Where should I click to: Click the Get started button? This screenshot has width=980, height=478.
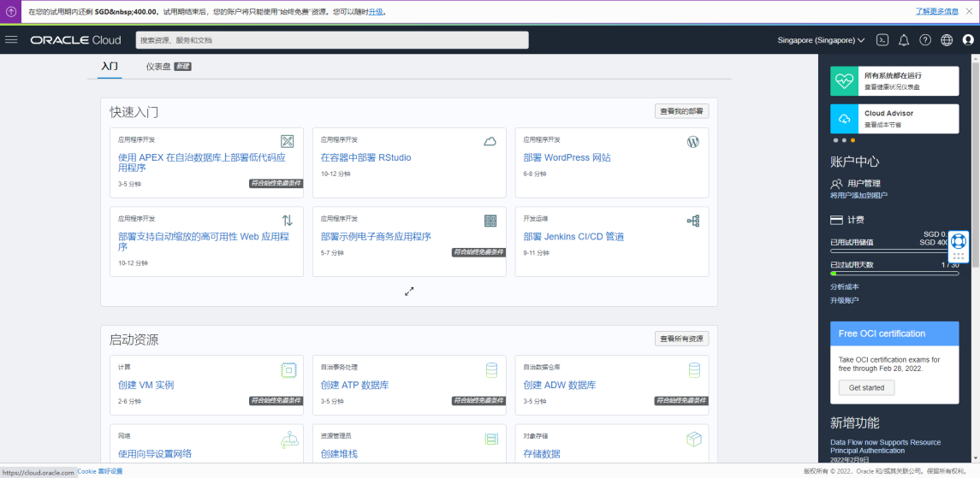[x=866, y=387]
